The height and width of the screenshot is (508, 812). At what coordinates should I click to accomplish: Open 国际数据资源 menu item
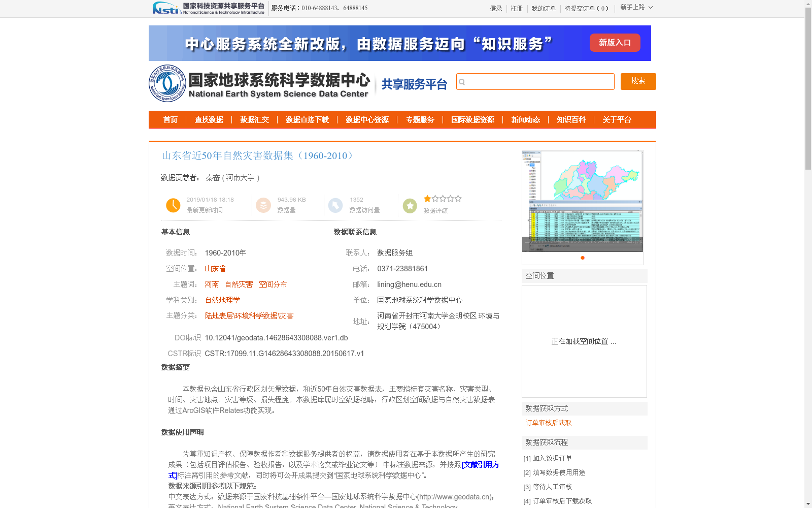(x=473, y=120)
